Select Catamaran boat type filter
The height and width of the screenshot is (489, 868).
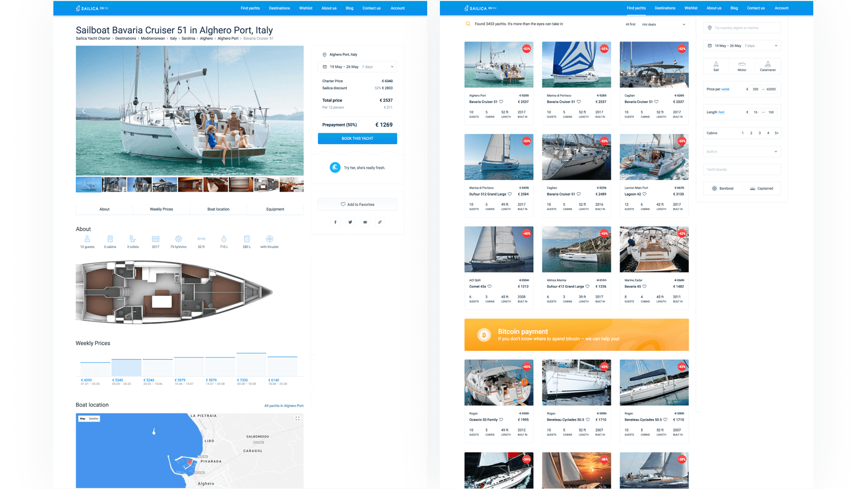(x=768, y=66)
